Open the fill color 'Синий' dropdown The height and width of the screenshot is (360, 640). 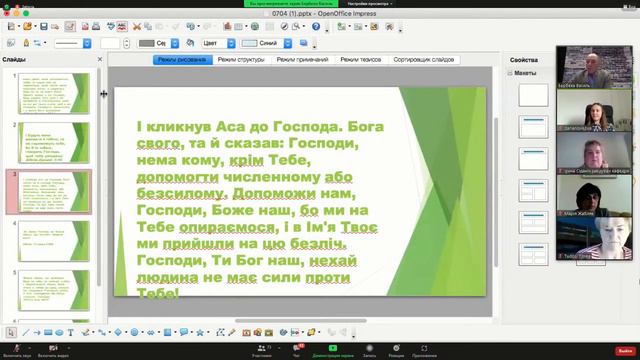click(x=288, y=43)
